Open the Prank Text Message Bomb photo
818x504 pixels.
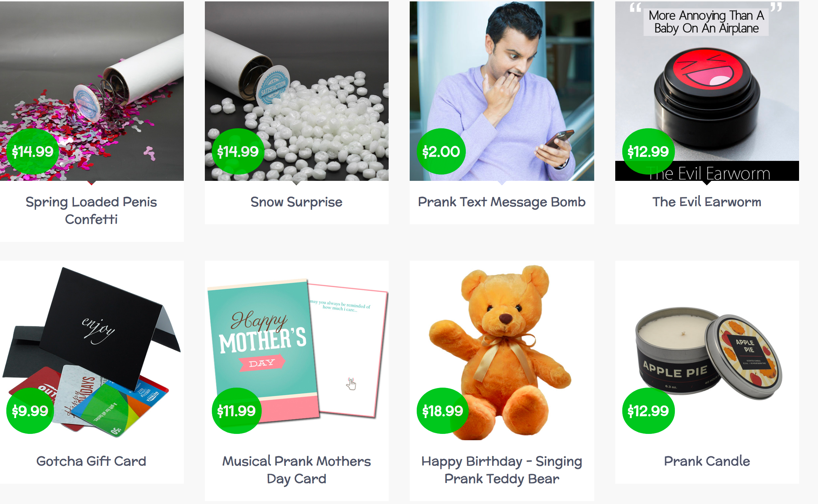pos(502,91)
